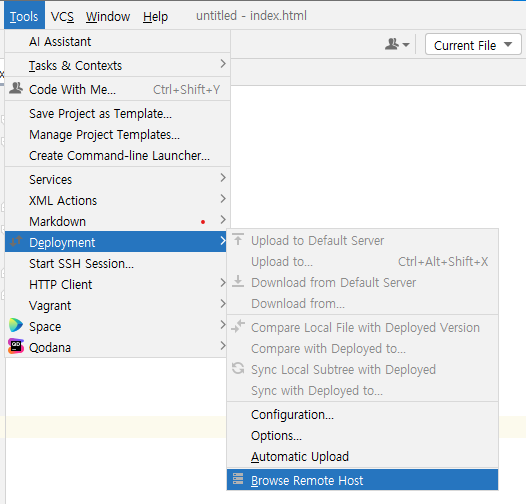This screenshot has width=526, height=504.
Task: Select AI Assistant menu item
Action: [117, 42]
